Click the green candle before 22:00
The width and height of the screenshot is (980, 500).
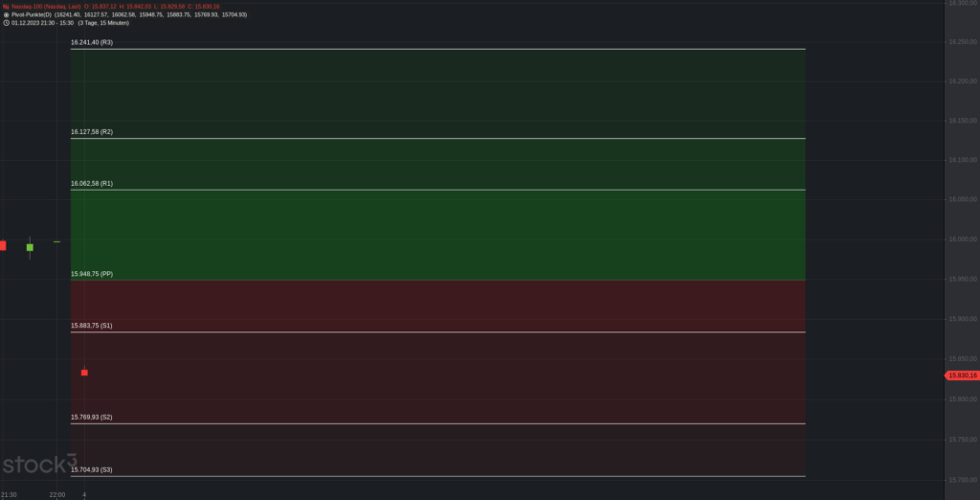click(x=30, y=247)
